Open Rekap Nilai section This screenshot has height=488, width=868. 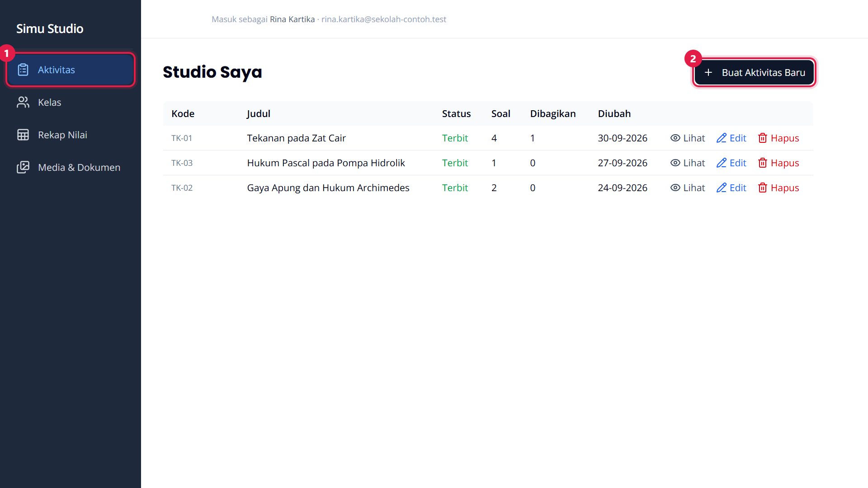[71, 135]
